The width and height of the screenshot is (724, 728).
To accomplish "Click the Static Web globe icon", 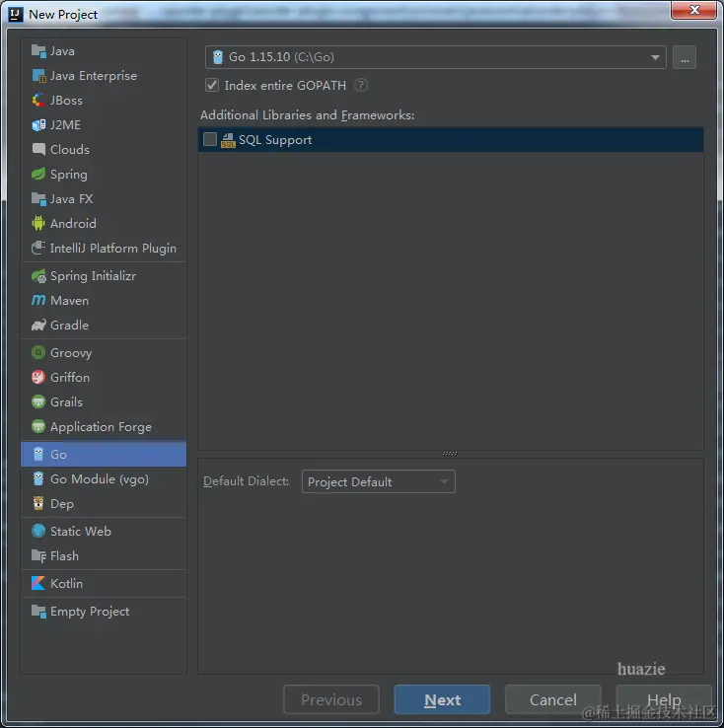I will click(38, 531).
